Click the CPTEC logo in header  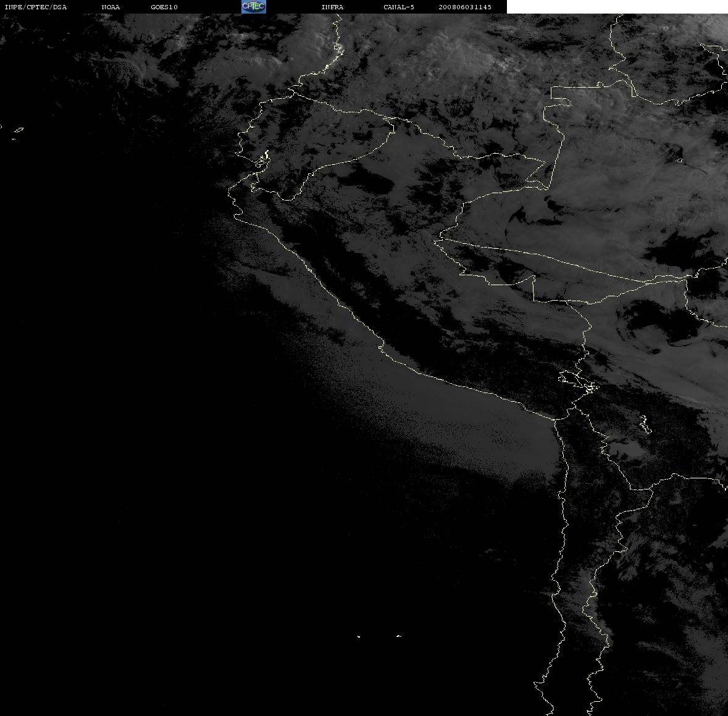(x=254, y=7)
